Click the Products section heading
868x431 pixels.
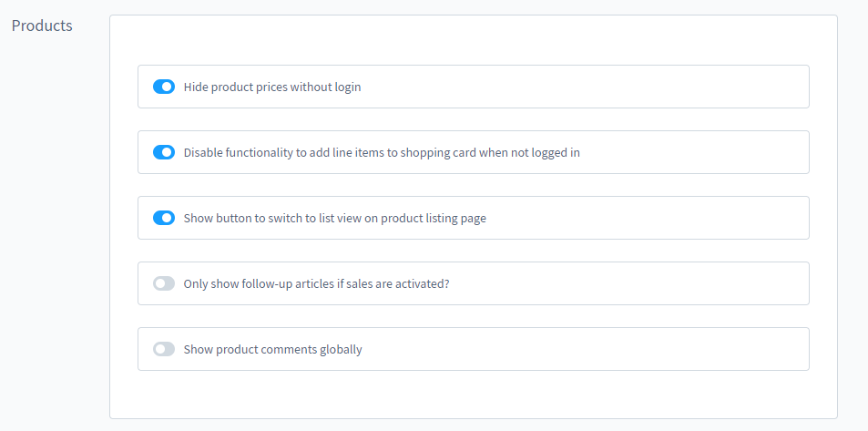pos(42,26)
